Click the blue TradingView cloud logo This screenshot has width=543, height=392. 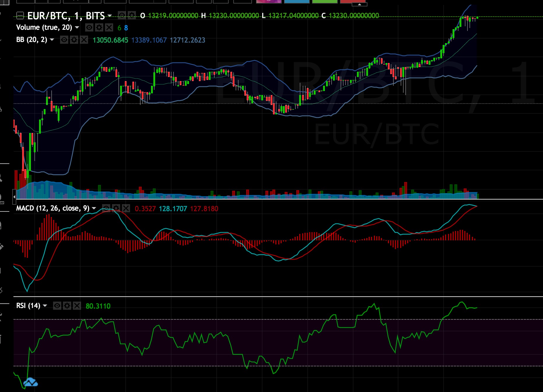click(31, 382)
